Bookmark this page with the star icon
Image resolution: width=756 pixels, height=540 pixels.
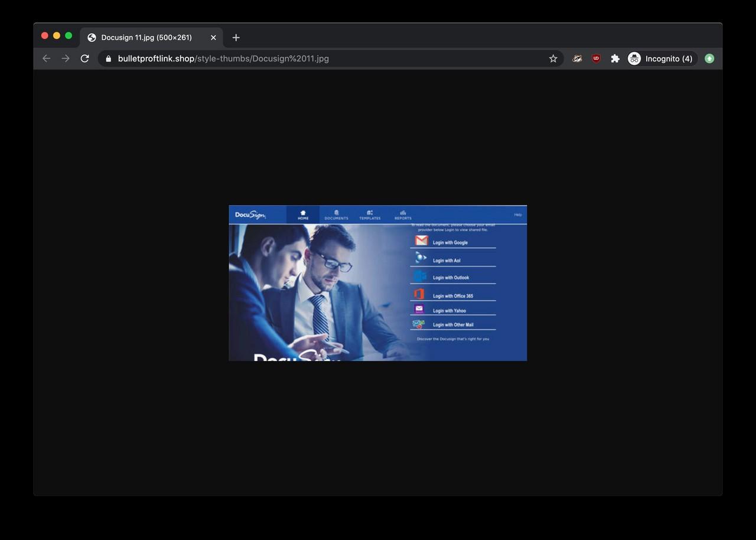pyautogui.click(x=553, y=58)
